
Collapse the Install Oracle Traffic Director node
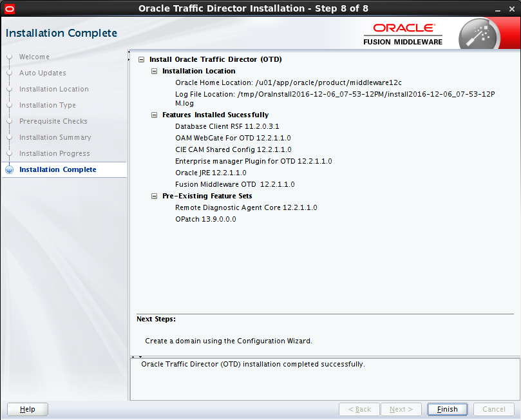(x=141, y=59)
